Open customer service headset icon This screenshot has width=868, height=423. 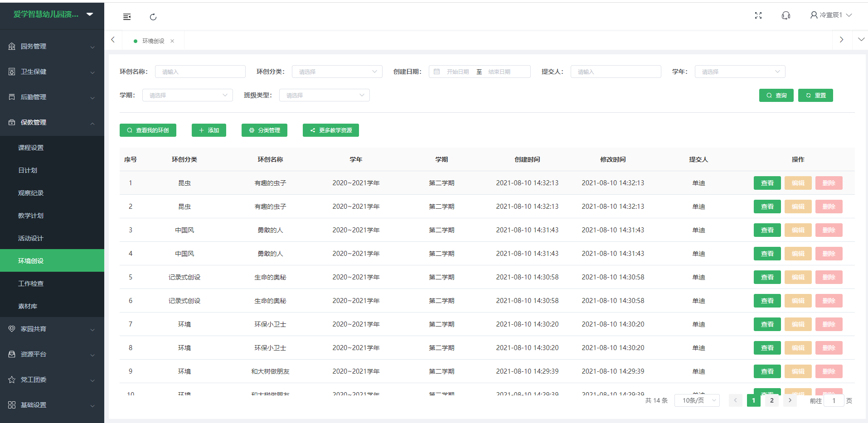pos(786,15)
